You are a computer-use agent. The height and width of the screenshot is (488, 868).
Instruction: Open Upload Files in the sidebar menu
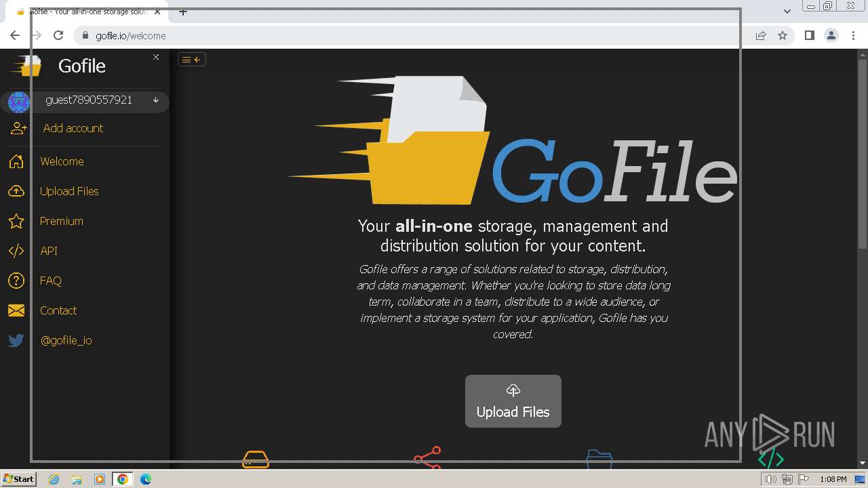coord(69,191)
